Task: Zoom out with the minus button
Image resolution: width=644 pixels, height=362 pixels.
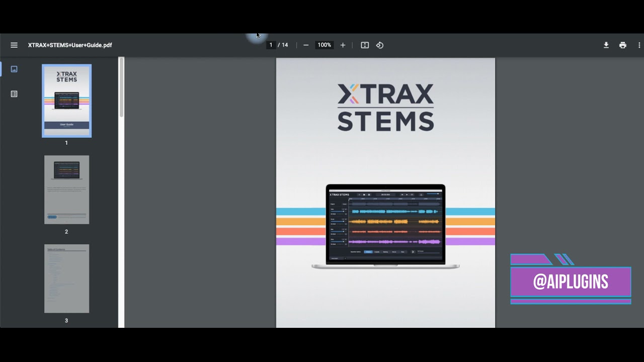Action: click(x=306, y=45)
